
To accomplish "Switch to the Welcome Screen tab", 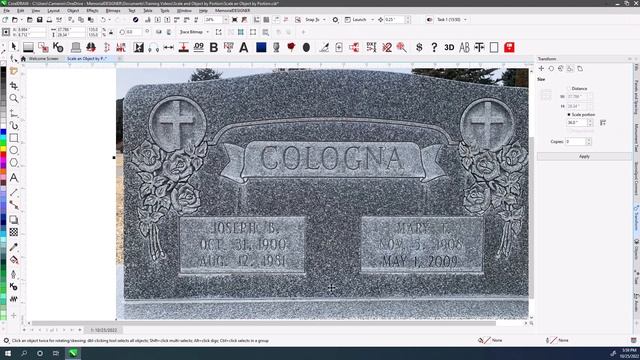I will click(43, 59).
